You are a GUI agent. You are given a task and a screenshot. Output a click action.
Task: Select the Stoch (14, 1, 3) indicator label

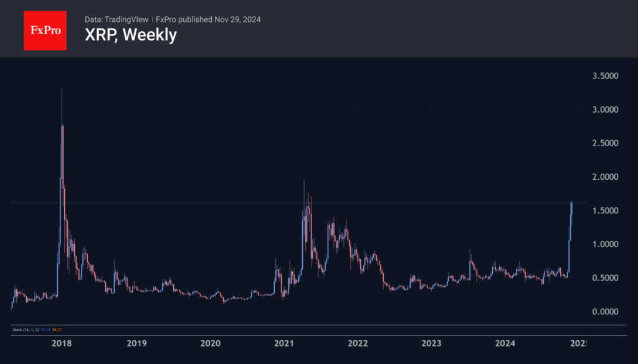[x=25, y=329]
